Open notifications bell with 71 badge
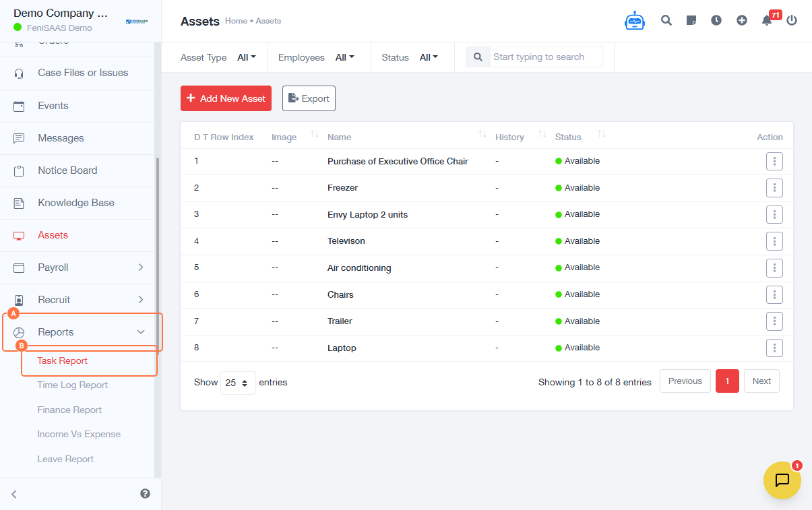This screenshot has height=510, width=812. [767, 20]
